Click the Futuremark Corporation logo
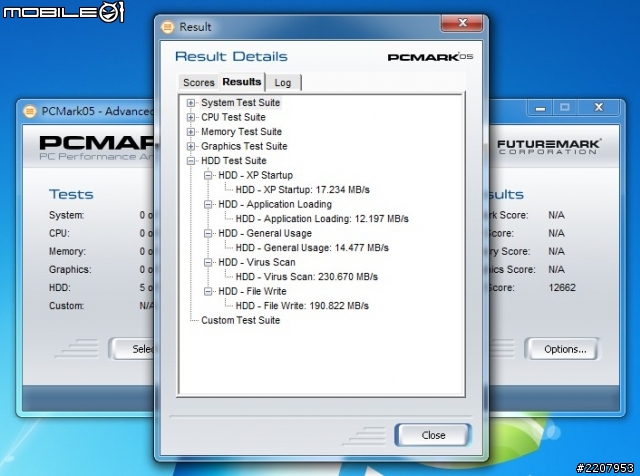This screenshot has width=640, height=476. click(549, 147)
